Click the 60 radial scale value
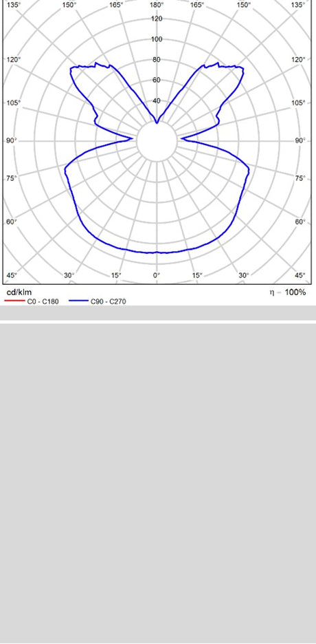Screen dimensions: 316x644 click(157, 80)
